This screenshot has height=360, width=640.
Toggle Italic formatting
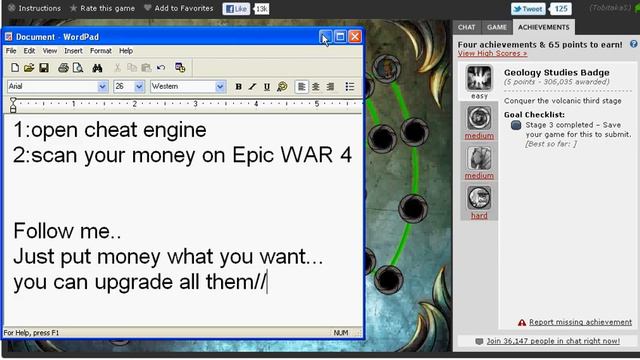pyautogui.click(x=253, y=87)
